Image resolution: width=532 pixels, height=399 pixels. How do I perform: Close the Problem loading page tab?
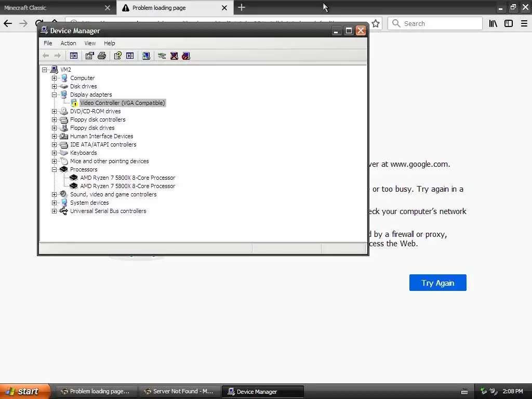(224, 7)
